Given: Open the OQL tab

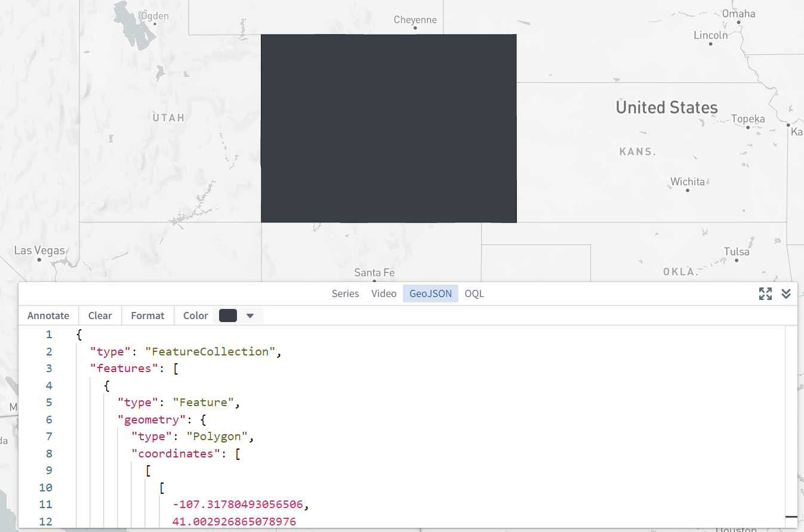Looking at the screenshot, I should click(475, 293).
